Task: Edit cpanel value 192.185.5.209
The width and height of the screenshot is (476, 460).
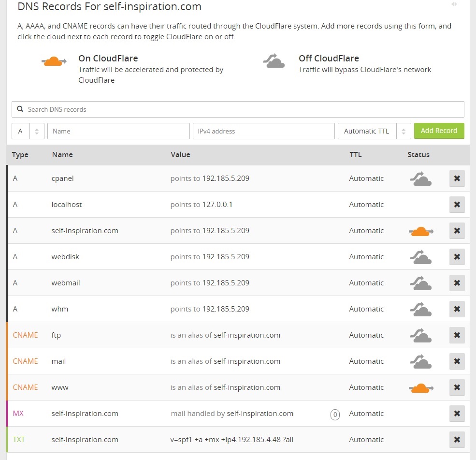Action: point(226,178)
